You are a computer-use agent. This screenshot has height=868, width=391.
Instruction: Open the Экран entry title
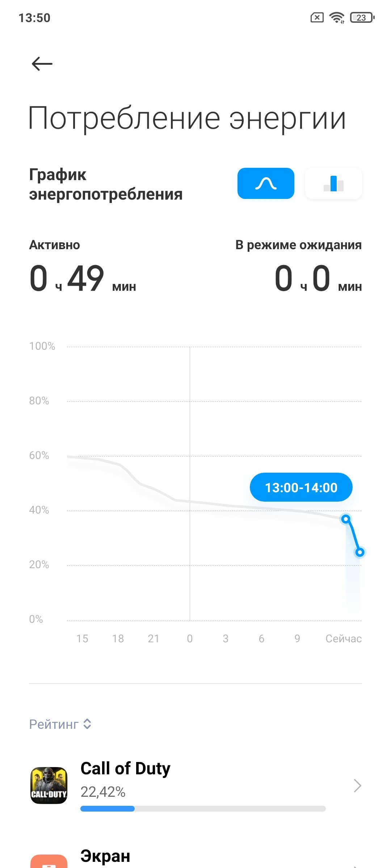(105, 856)
